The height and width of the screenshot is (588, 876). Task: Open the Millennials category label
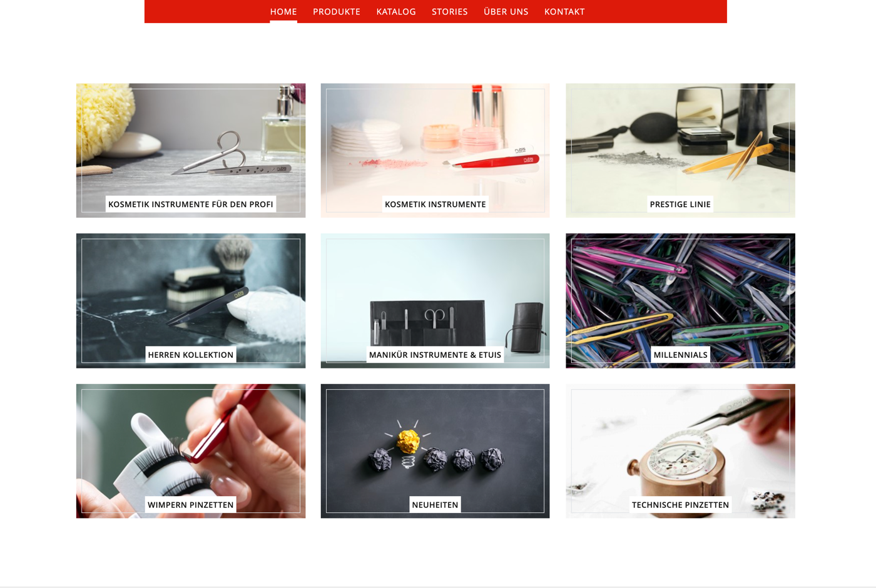[x=680, y=355]
